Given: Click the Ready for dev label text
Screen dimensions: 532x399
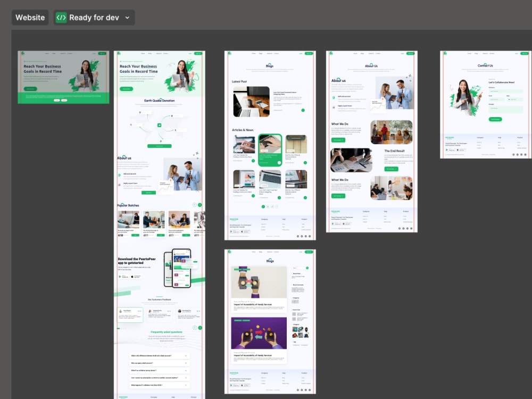Looking at the screenshot, I should [x=94, y=18].
